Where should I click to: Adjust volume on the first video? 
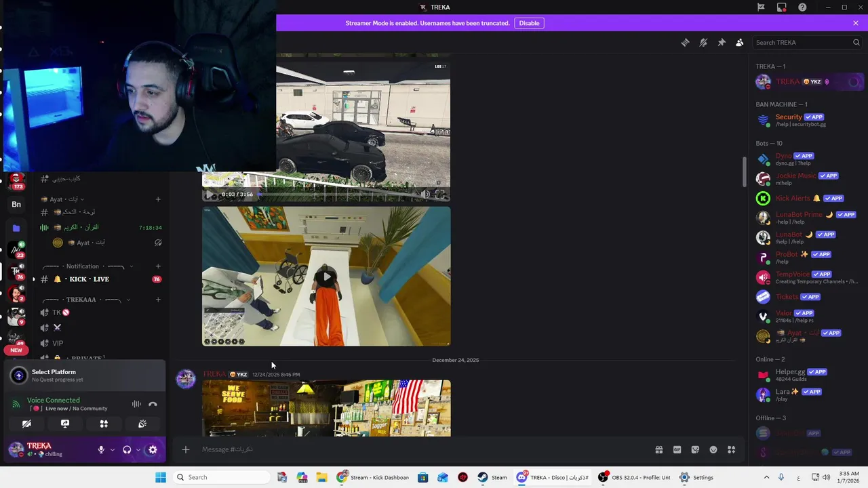(x=425, y=195)
